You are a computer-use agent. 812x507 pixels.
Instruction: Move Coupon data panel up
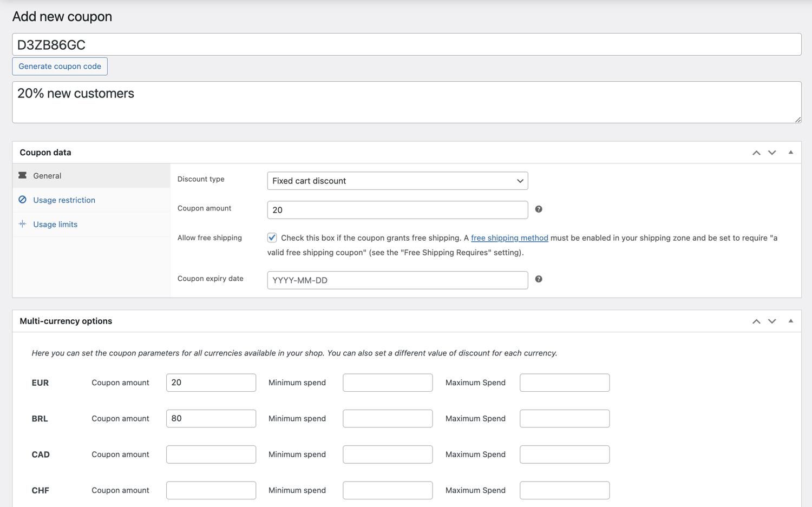point(756,153)
